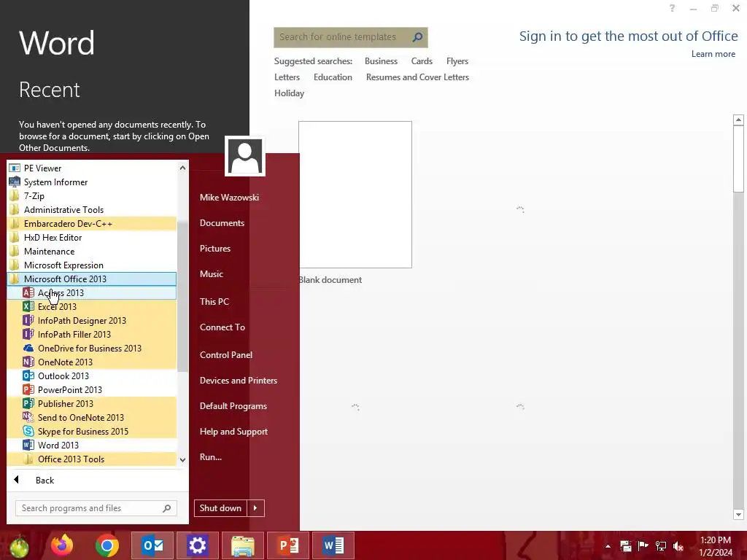Open Pictures from Start menu
Viewport: 747px width, 560px height.
tap(215, 249)
